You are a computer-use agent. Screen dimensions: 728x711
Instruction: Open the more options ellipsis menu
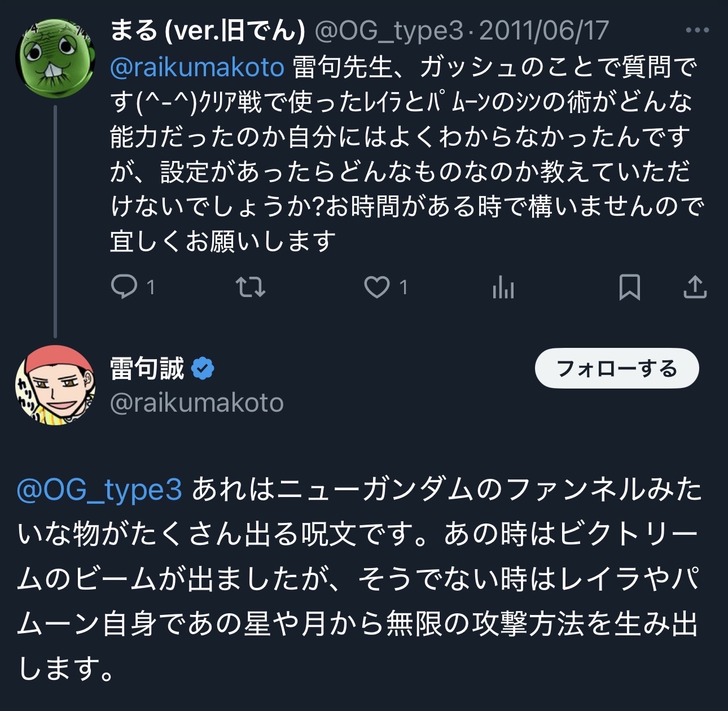tap(696, 30)
